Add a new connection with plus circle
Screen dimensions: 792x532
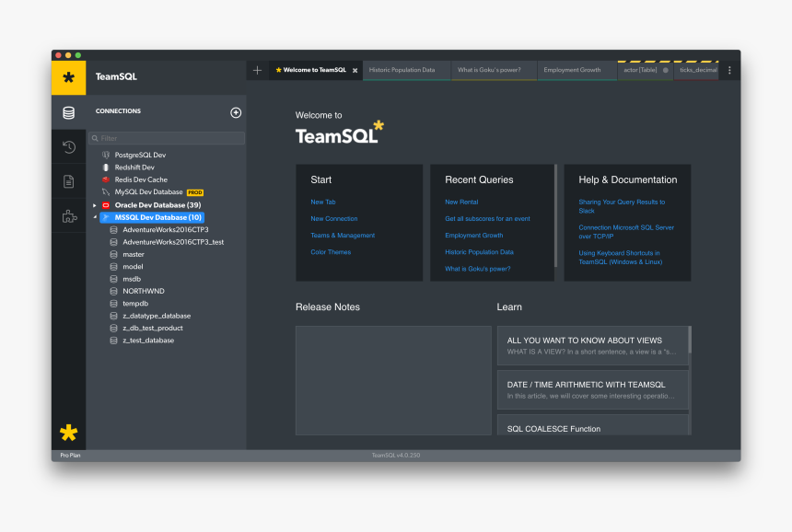click(x=236, y=112)
